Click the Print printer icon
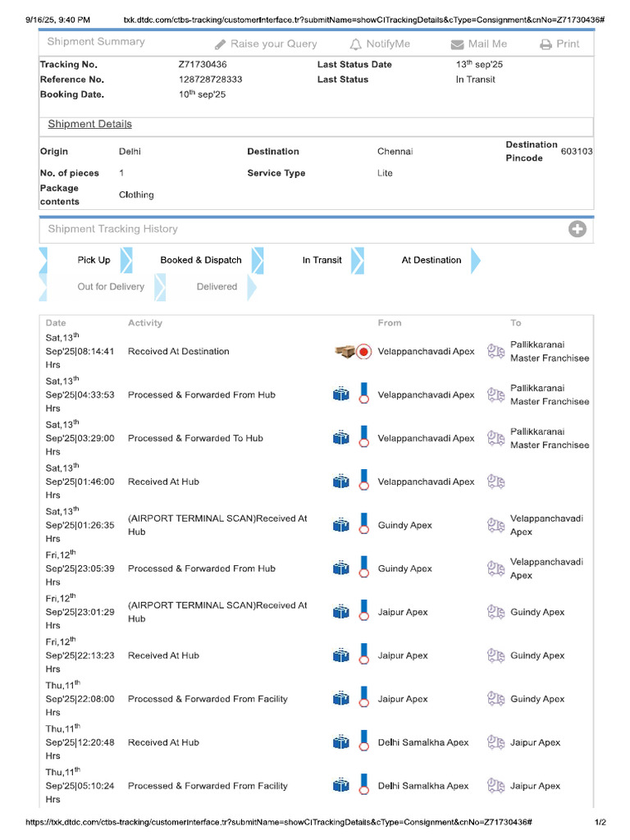The width and height of the screenshot is (630, 840). click(x=546, y=44)
